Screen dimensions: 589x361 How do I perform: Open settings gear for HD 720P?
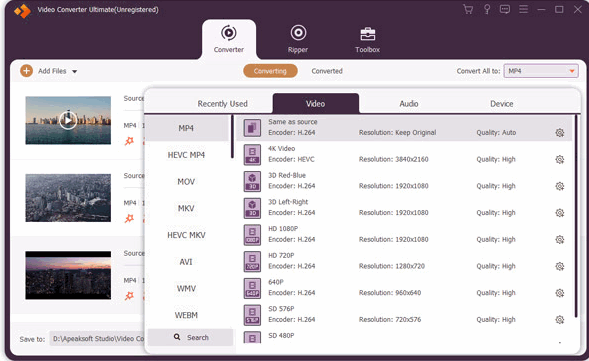pos(560,266)
